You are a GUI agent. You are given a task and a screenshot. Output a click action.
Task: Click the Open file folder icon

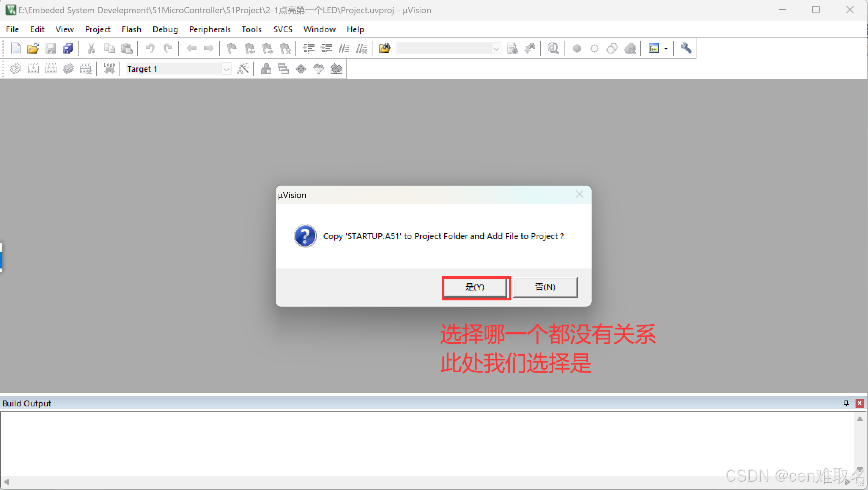click(33, 48)
